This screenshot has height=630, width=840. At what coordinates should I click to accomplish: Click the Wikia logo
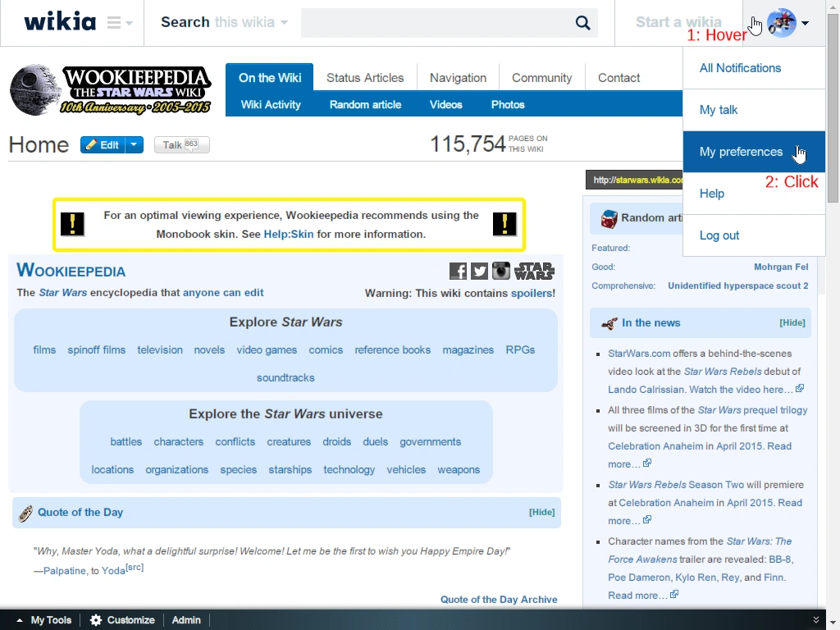[59, 21]
